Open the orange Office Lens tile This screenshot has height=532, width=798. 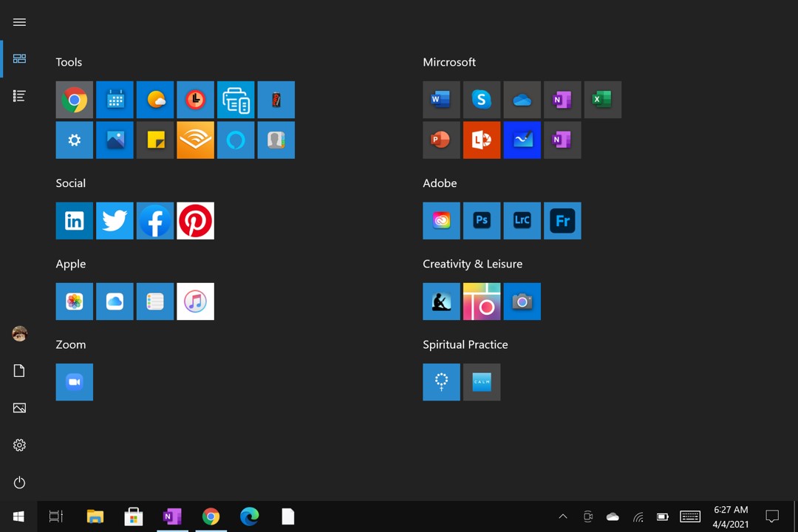[482, 140]
